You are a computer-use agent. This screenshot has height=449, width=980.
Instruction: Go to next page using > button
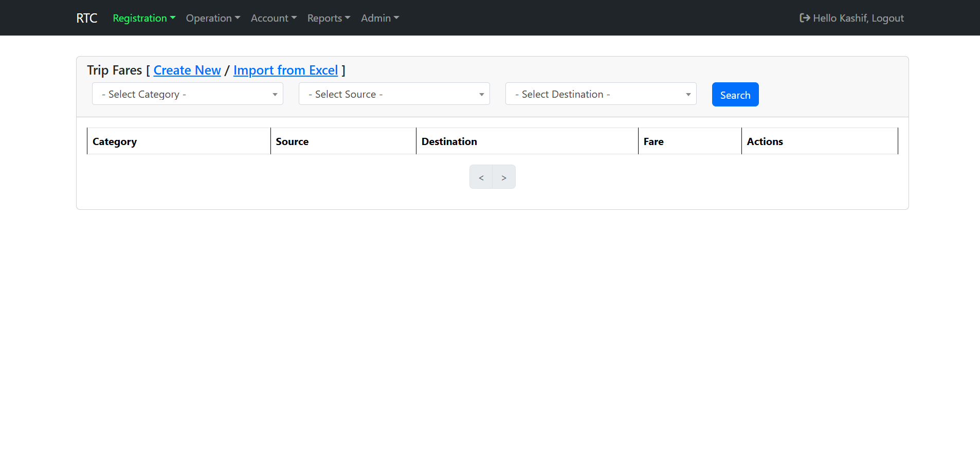[x=504, y=177]
